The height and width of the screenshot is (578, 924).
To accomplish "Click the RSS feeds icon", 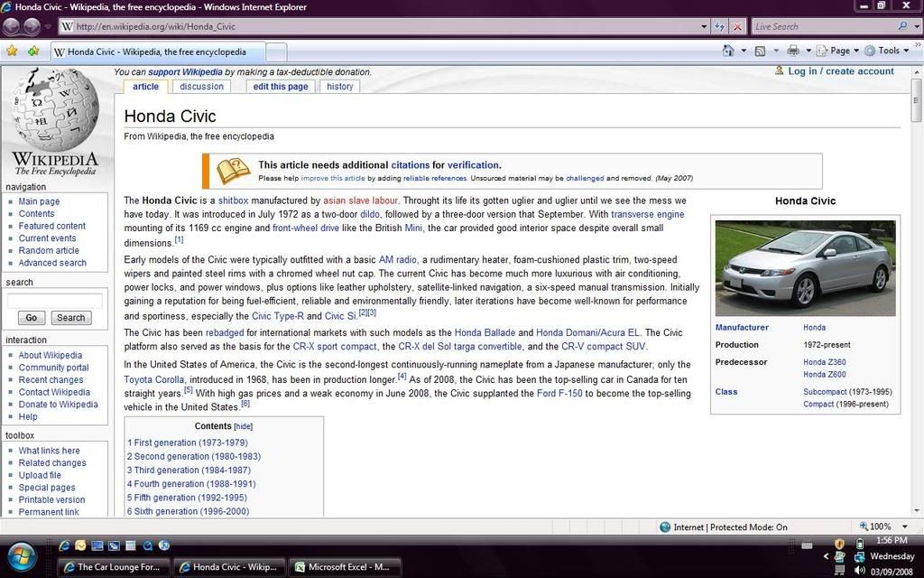I will click(x=760, y=51).
